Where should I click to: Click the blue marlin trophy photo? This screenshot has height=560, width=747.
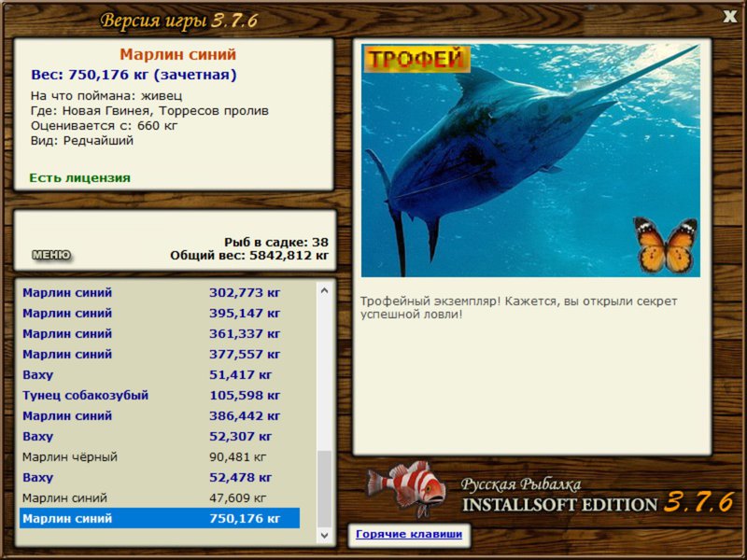[x=530, y=161]
